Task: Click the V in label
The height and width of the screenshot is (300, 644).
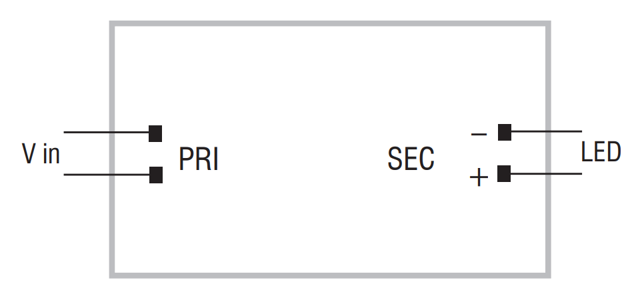Action: coord(41,154)
